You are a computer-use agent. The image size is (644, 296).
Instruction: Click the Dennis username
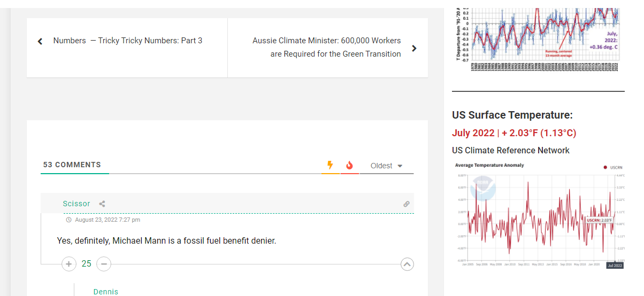105,292
